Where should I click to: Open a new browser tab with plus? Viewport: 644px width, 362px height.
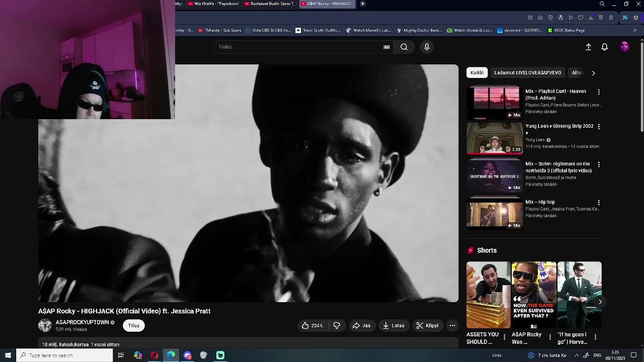coord(363,4)
